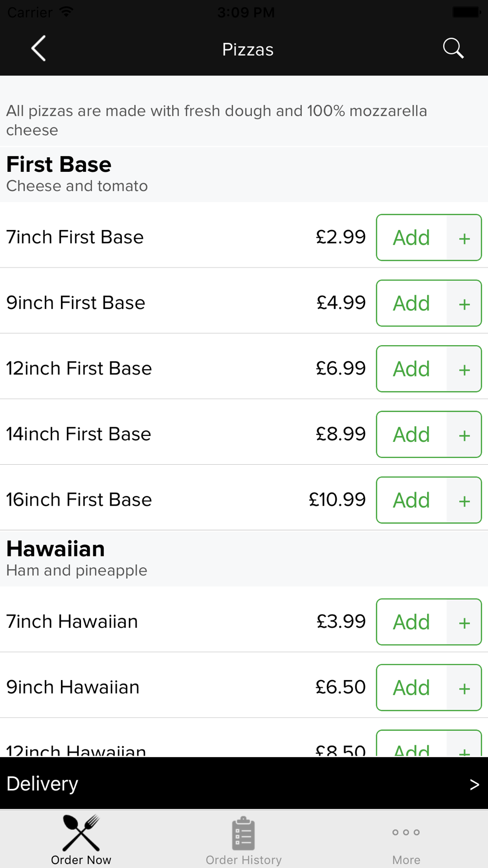Screen dimensions: 488x868
Task: Select the 9inch Hawaiian item name
Action: click(x=73, y=687)
